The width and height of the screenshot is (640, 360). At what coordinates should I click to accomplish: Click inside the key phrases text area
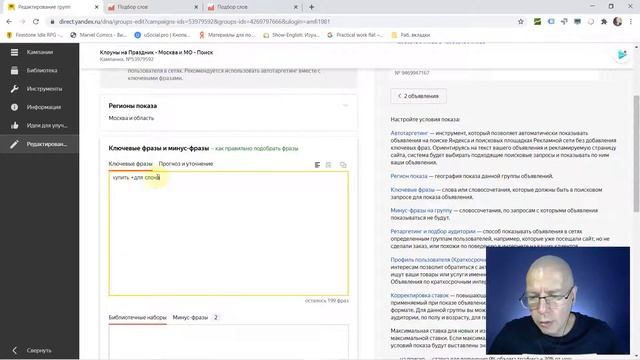point(229,233)
